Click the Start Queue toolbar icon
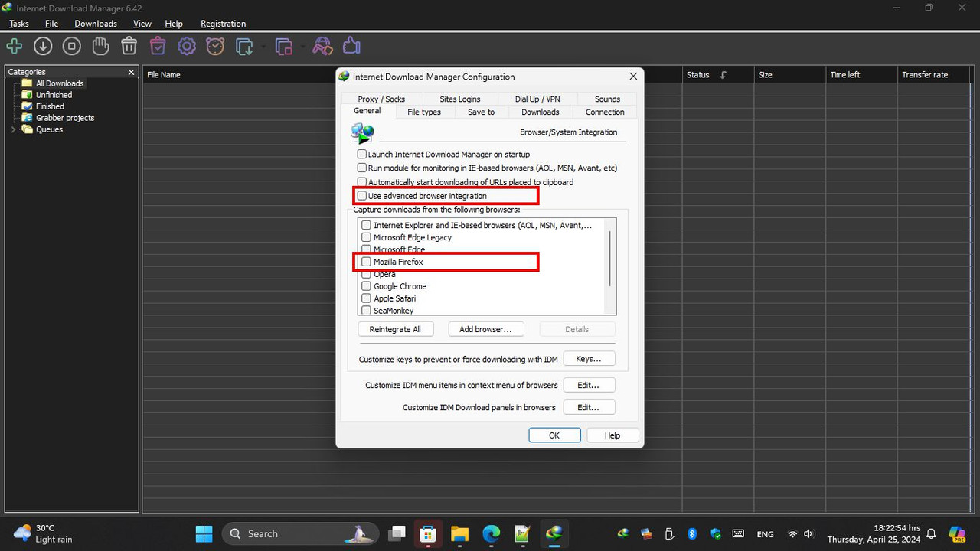The height and width of the screenshot is (551, 980). (245, 47)
